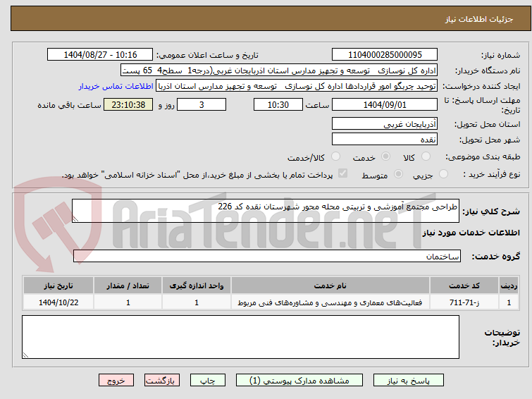Click the گروه خدمت field ساختمان
This screenshot has height=399, width=532.
(x=266, y=256)
